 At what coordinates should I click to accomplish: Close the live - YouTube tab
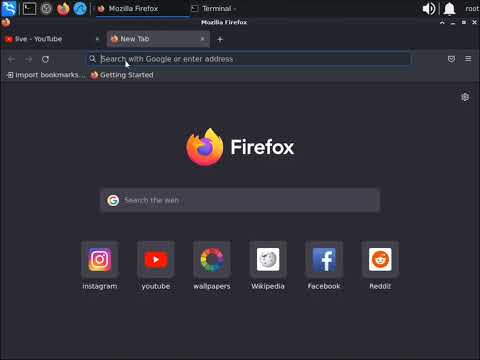click(97, 39)
